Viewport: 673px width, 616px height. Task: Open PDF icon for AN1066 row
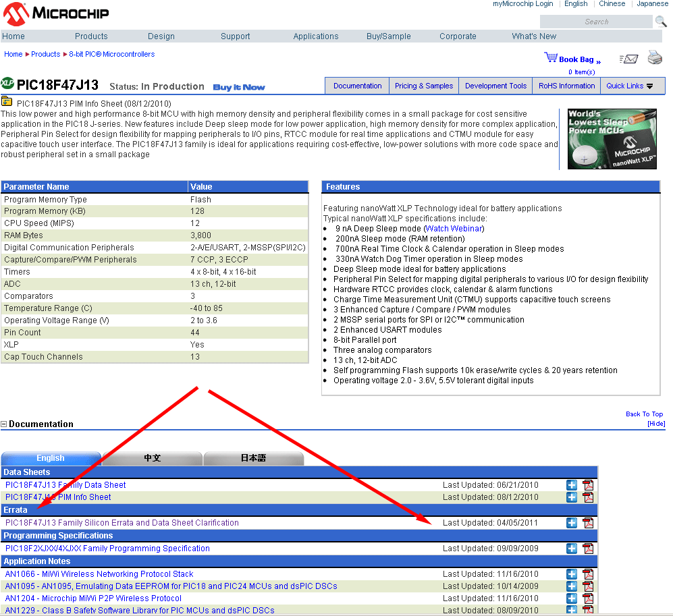pos(587,574)
